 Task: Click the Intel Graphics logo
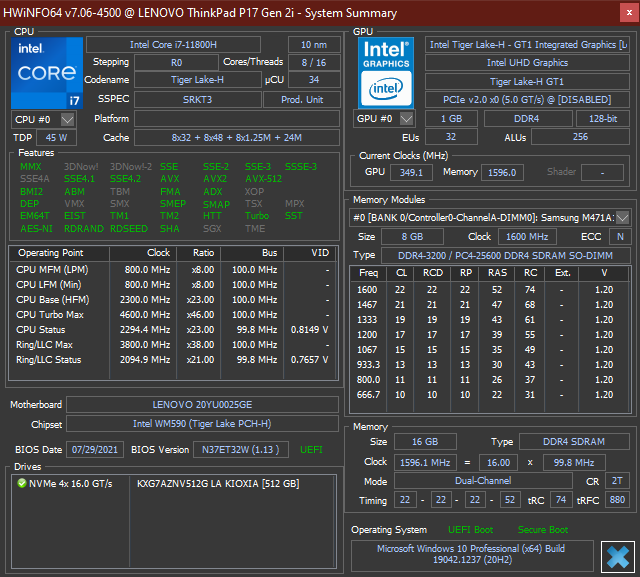tap(386, 72)
